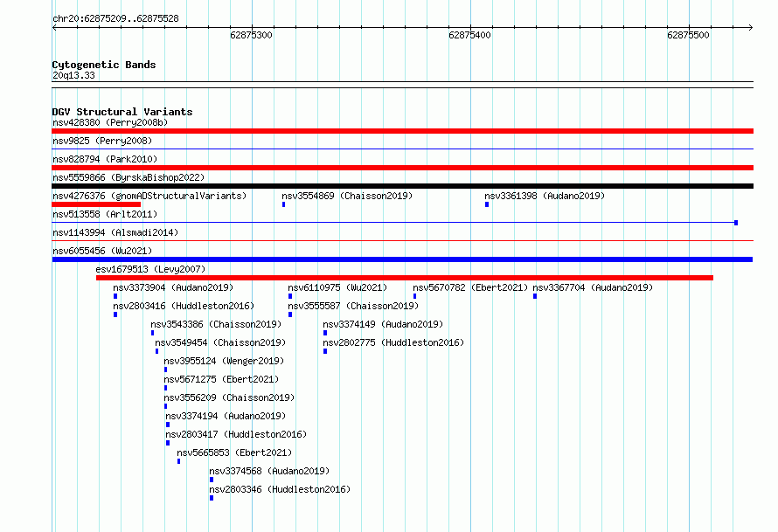Click the nsv6055456 (Wu2021) label

point(102,251)
